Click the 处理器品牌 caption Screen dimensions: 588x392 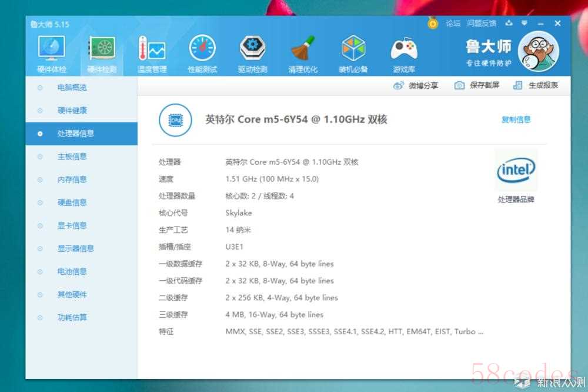pos(516,200)
